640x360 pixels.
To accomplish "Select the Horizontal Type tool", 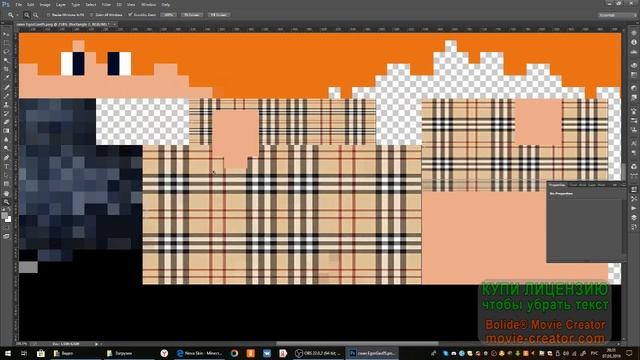I will [6, 167].
